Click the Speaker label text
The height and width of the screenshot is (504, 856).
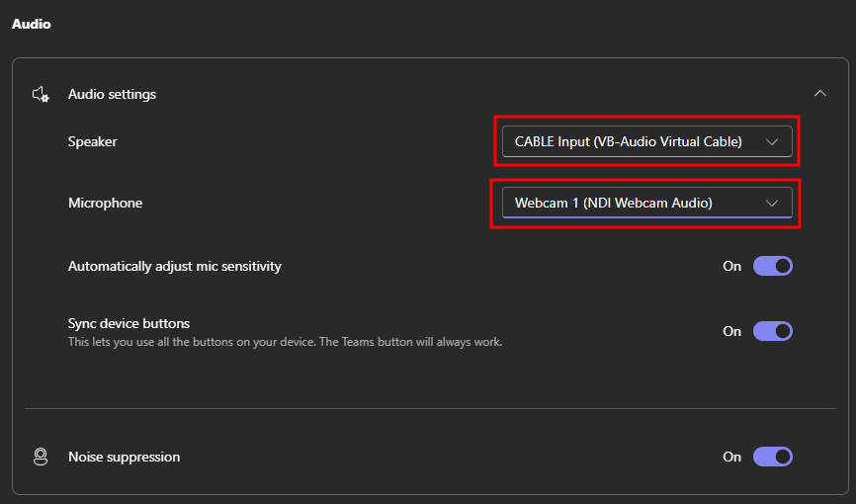(92, 141)
